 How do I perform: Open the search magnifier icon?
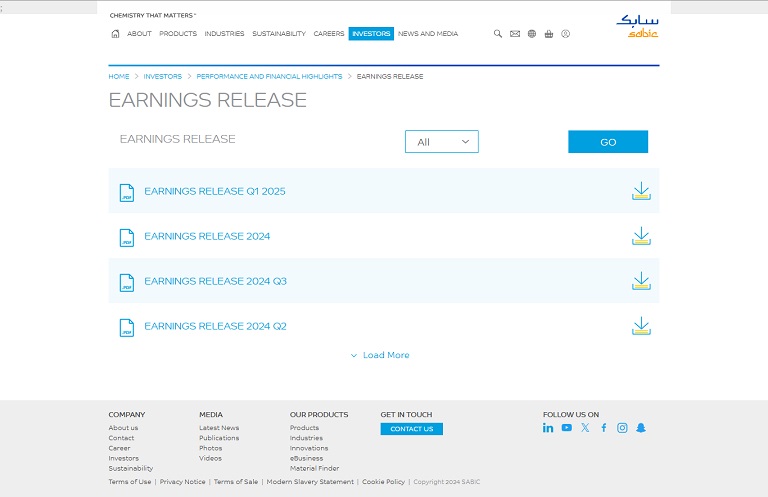coord(498,34)
